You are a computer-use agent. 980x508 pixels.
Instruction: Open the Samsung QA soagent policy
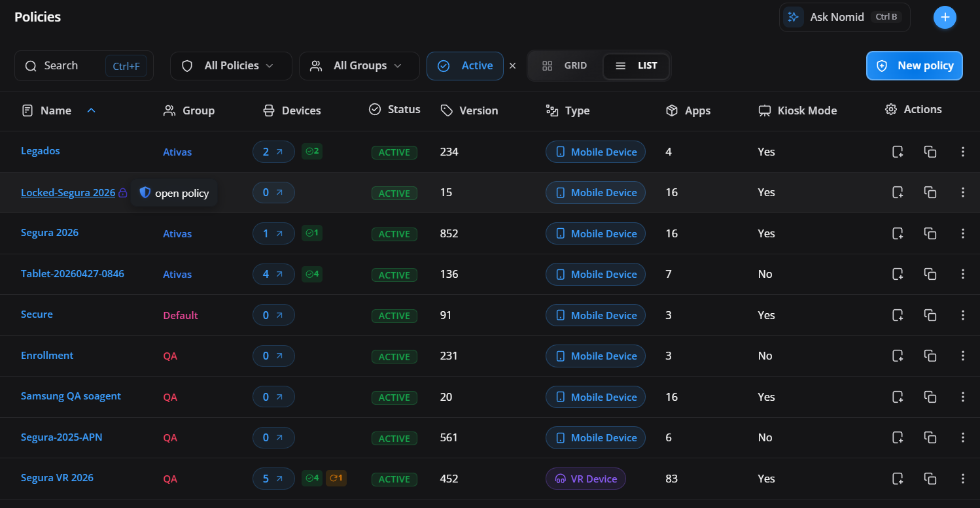point(71,396)
